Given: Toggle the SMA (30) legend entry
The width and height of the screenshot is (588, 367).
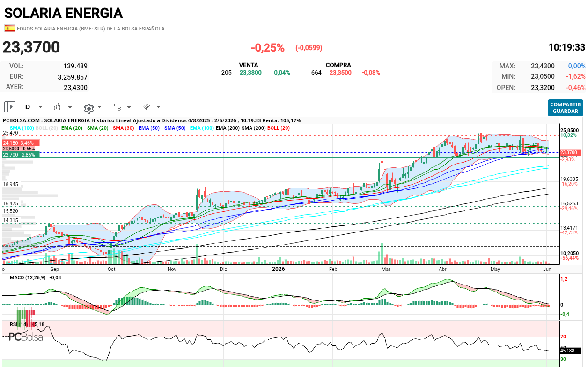Looking at the screenshot, I should coord(124,128).
